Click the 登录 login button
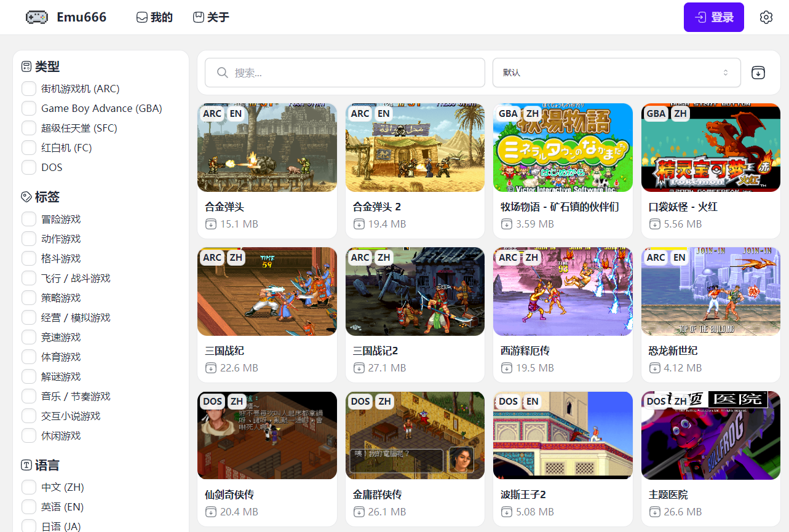The height and width of the screenshot is (532, 789). point(714,17)
